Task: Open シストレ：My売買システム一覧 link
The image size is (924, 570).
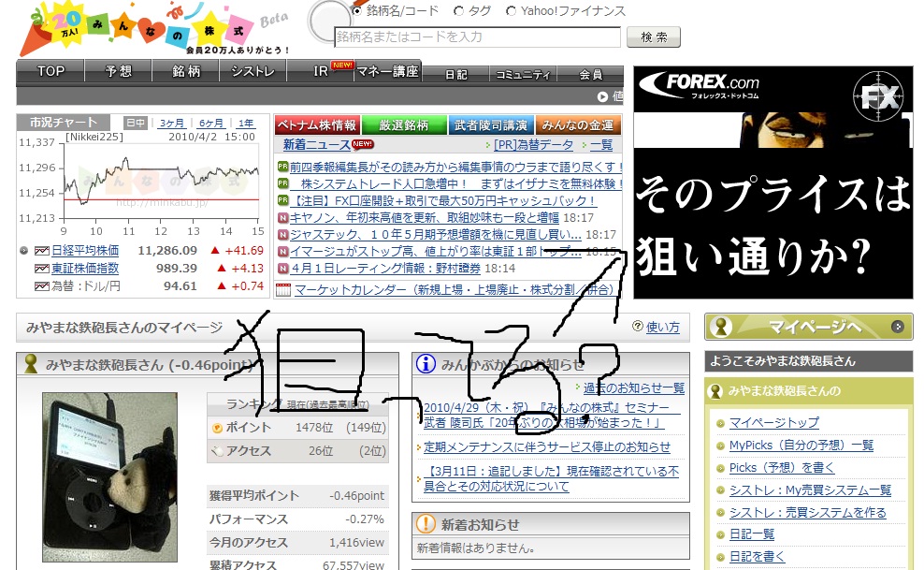Action: coord(810,490)
